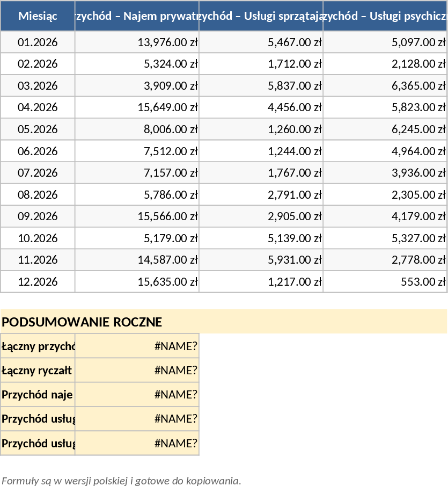Screen dimensions: 448x486
Task: Click the #NAME? error beside Łączny ryczałt
Action: (137, 370)
